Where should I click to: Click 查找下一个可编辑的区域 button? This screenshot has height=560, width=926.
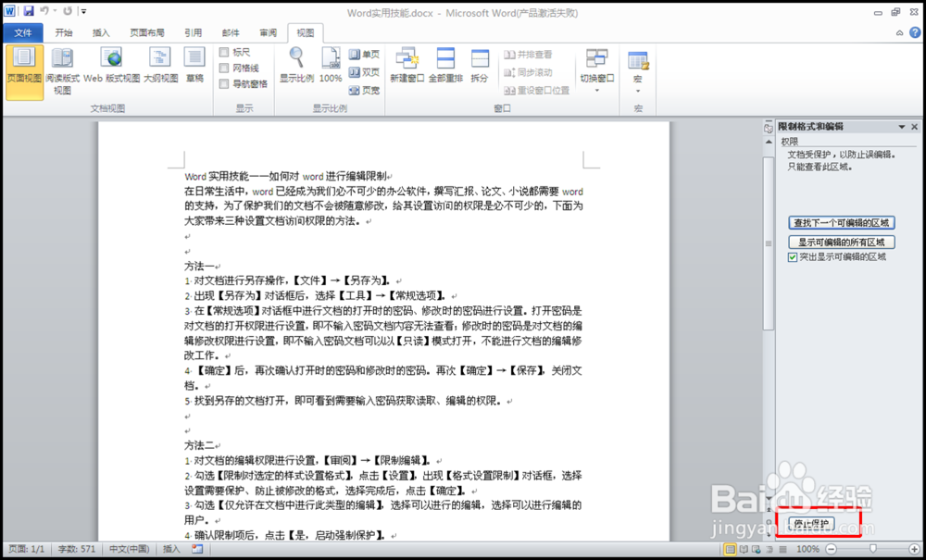pyautogui.click(x=842, y=223)
